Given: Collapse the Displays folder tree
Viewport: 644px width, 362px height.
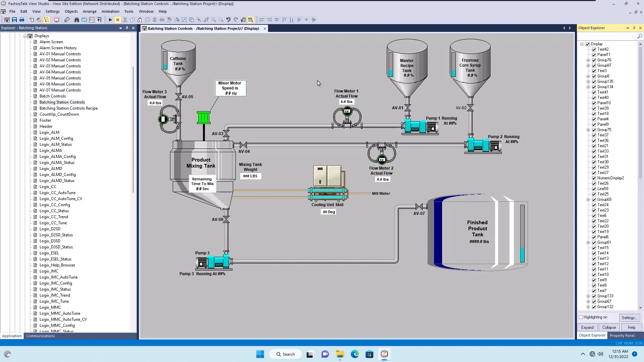Looking at the screenshot, I should tap(25, 36).
